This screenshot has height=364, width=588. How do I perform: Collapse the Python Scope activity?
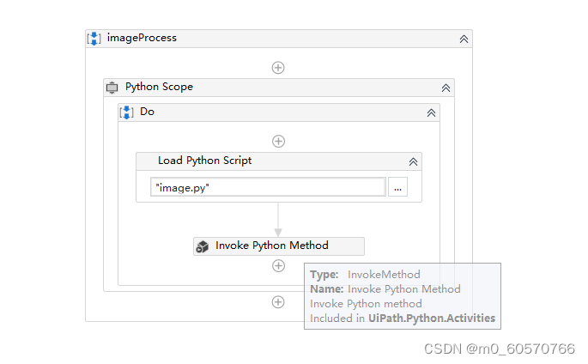[x=446, y=88]
